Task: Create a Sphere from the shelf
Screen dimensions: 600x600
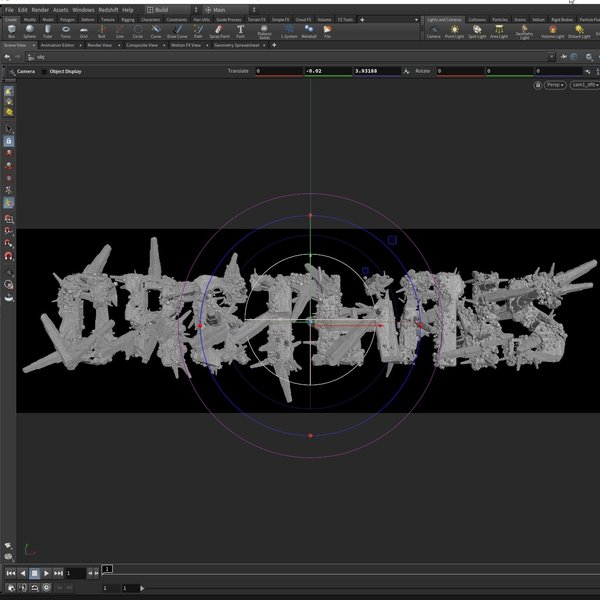Action: (29, 31)
